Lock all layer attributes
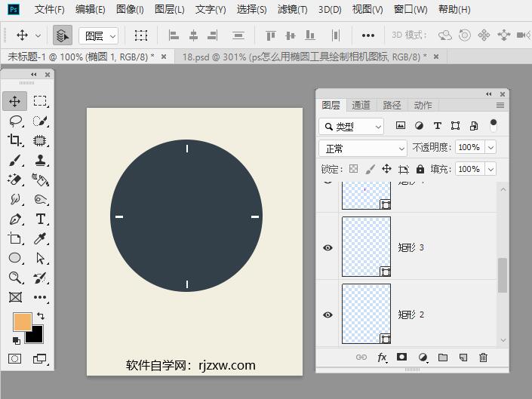 (420, 169)
